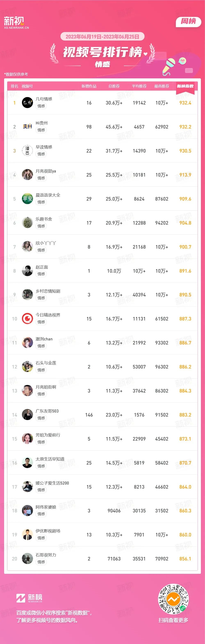Image resolution: width=205 pixels, height=644 pixels.
Task: Select the 早读情感 avatar
Action: pos(27,150)
